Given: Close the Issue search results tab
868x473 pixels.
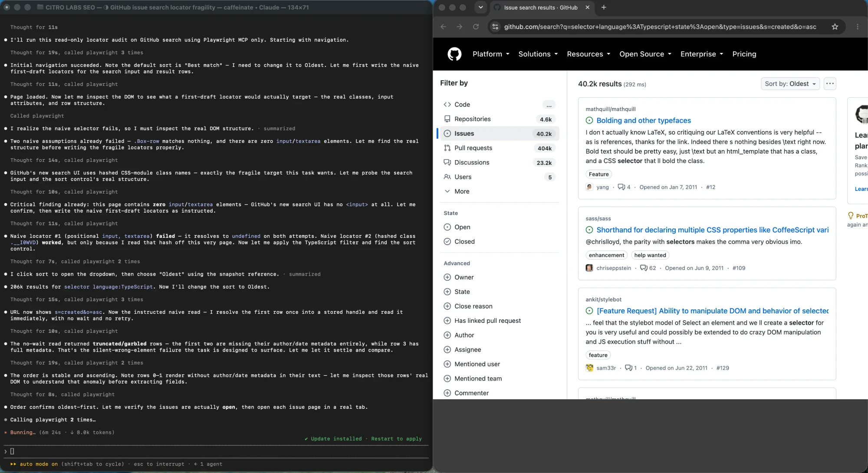Looking at the screenshot, I should pyautogui.click(x=587, y=7).
